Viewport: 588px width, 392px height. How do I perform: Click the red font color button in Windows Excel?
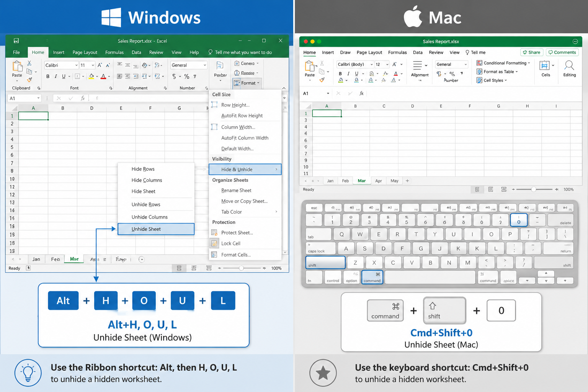pos(103,76)
